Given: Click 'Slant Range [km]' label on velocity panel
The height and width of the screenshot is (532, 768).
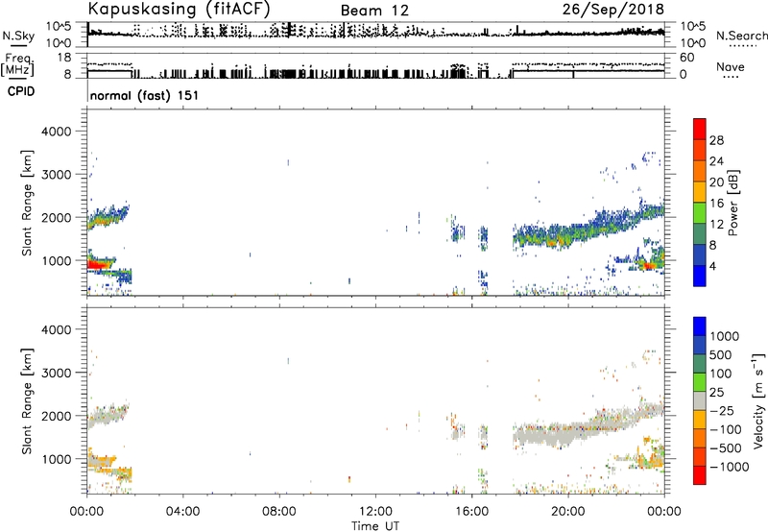Looking at the screenshot, I should 27,400.
